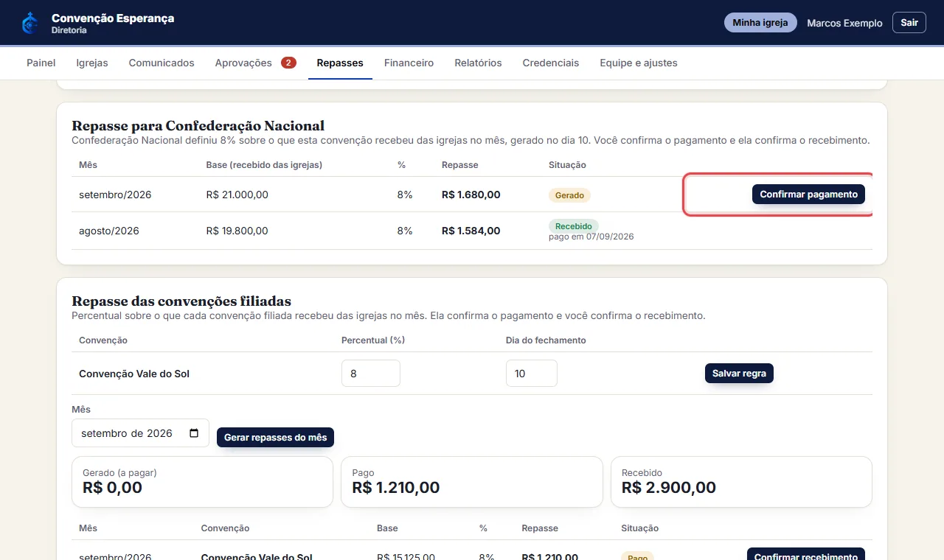Click the Pago R$ 1.210,00 summary card
The image size is (944, 560).
click(x=472, y=482)
